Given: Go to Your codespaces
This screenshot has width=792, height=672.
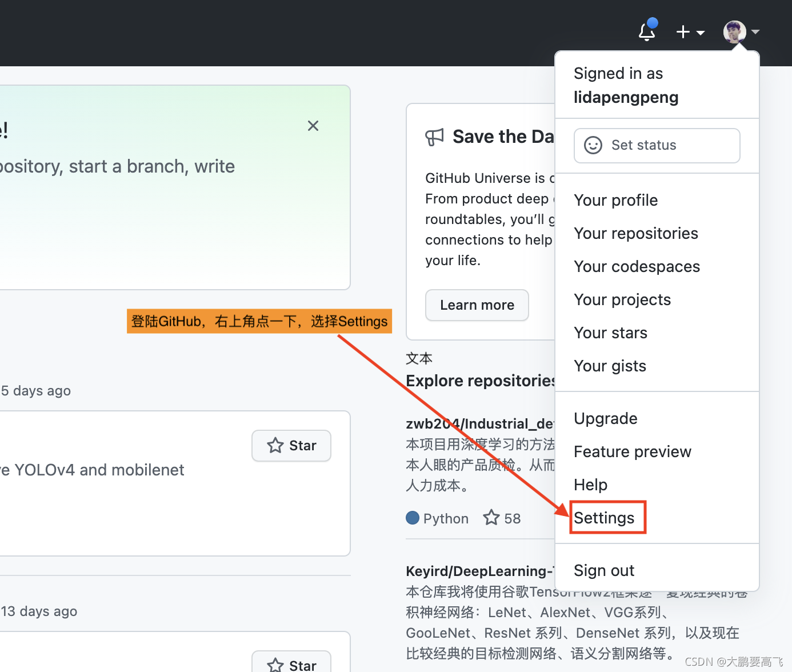Looking at the screenshot, I should click(x=637, y=266).
